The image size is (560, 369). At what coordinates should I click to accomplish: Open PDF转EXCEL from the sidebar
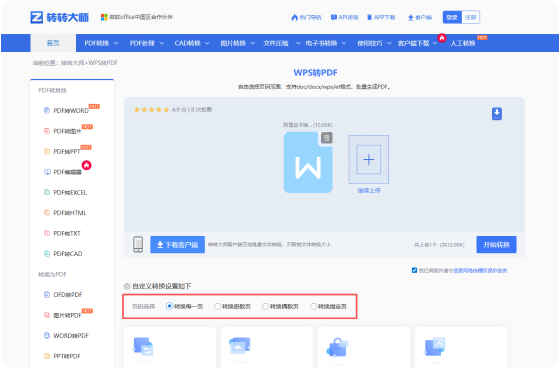click(x=70, y=193)
